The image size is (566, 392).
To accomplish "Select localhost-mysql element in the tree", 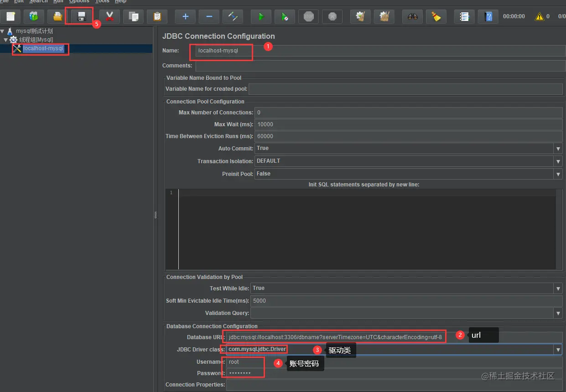I will [43, 48].
